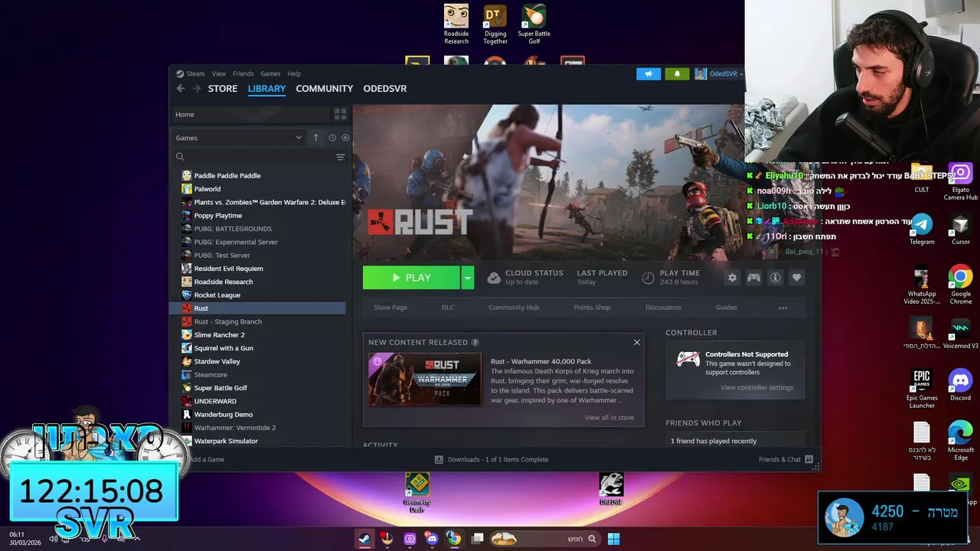The height and width of the screenshot is (551, 980).
Task: Click the Steam icon in the taskbar
Action: pyautogui.click(x=364, y=539)
